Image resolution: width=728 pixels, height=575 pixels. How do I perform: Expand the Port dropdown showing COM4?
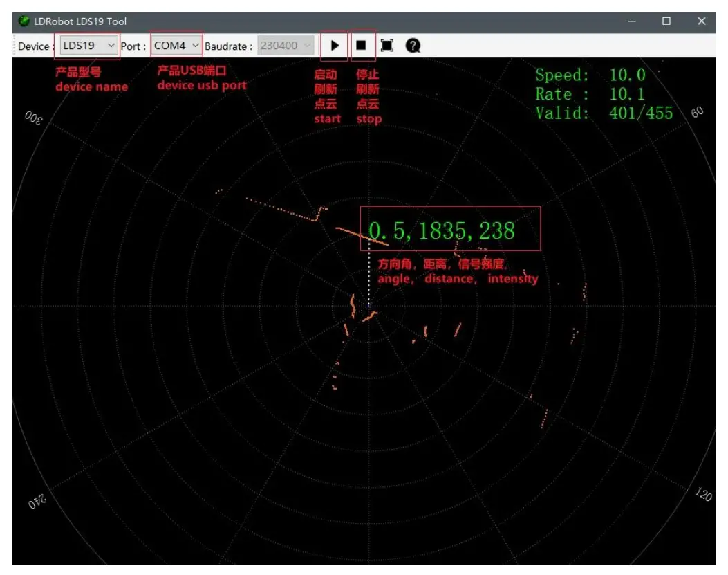[x=176, y=46]
